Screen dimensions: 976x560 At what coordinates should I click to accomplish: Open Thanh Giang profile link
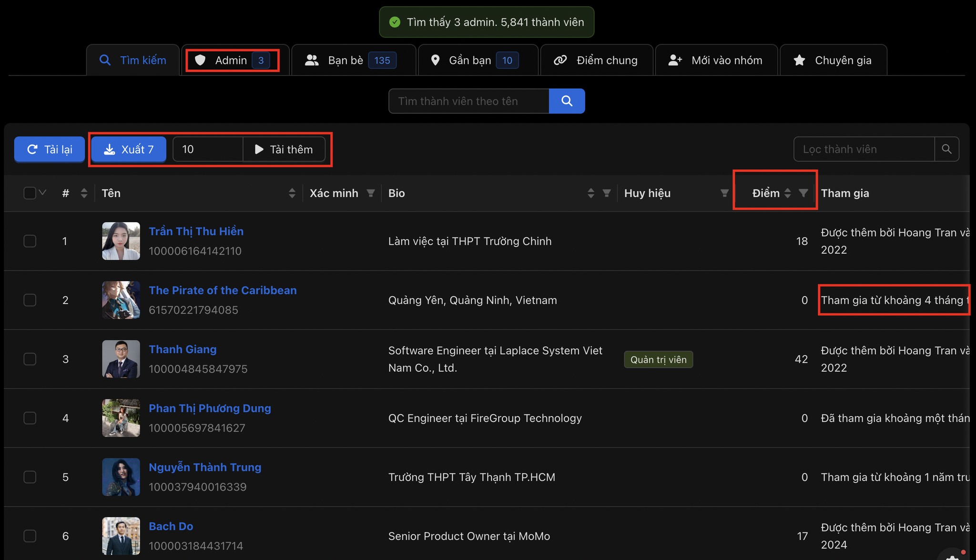coord(183,349)
